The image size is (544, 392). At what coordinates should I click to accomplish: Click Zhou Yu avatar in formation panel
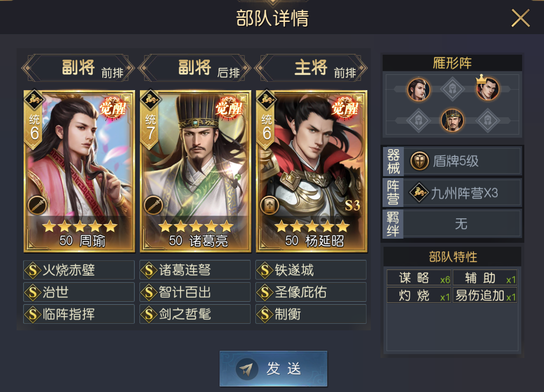tap(418, 90)
